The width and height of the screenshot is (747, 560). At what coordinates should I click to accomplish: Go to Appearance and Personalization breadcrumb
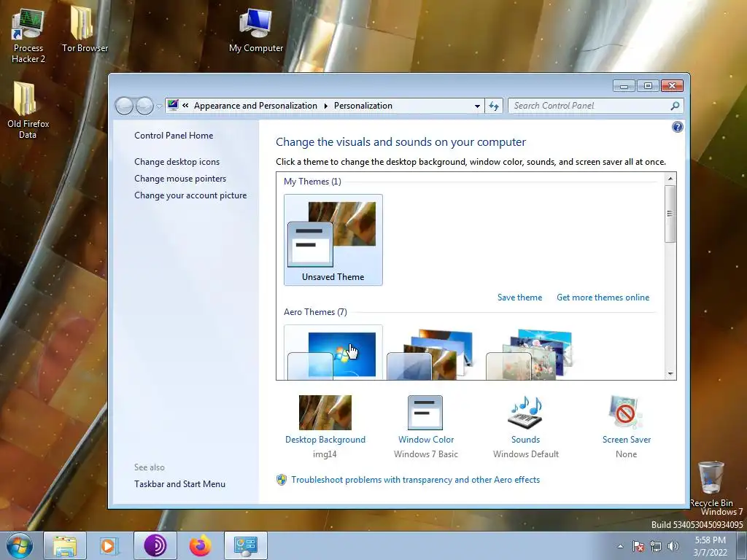pyautogui.click(x=255, y=106)
